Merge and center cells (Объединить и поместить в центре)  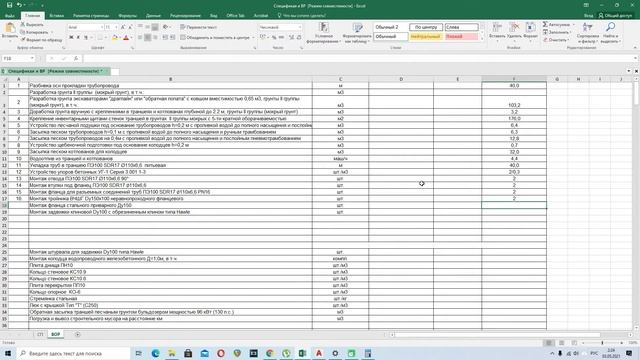click(215, 38)
